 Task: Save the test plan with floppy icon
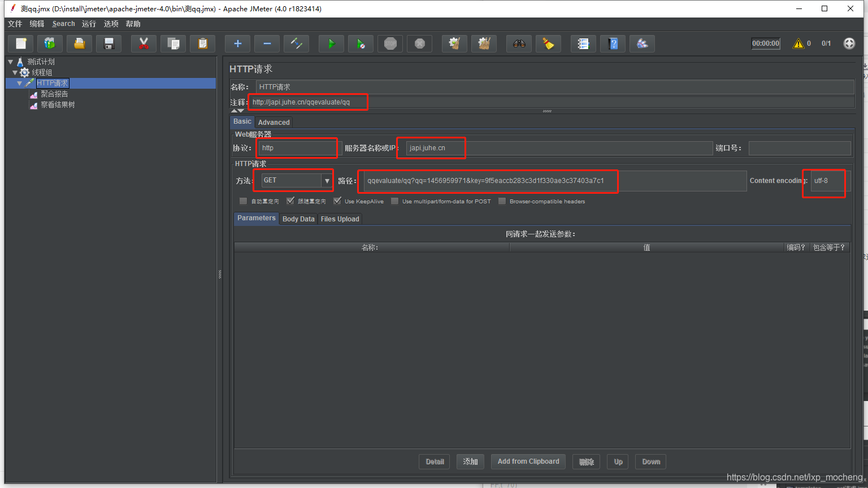(x=109, y=43)
